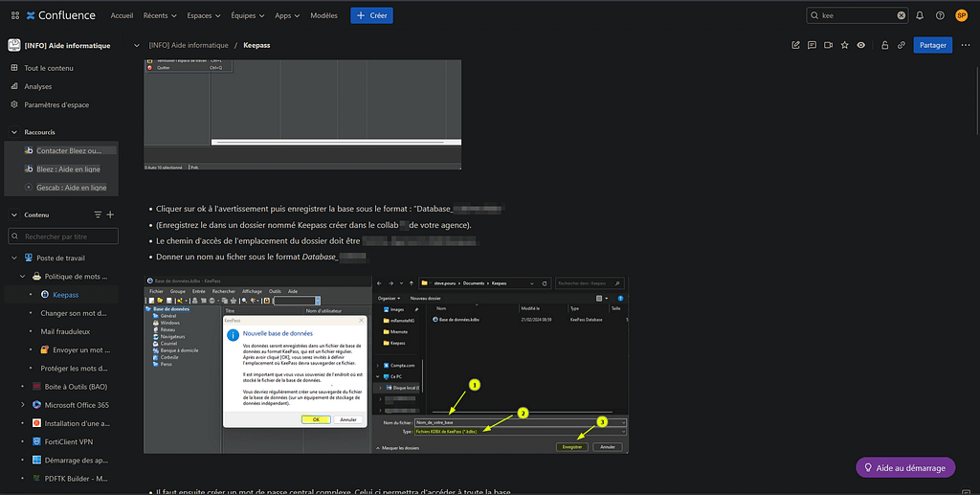Collapse the Raccourcis section
The width and height of the screenshot is (980, 495).
14,132
